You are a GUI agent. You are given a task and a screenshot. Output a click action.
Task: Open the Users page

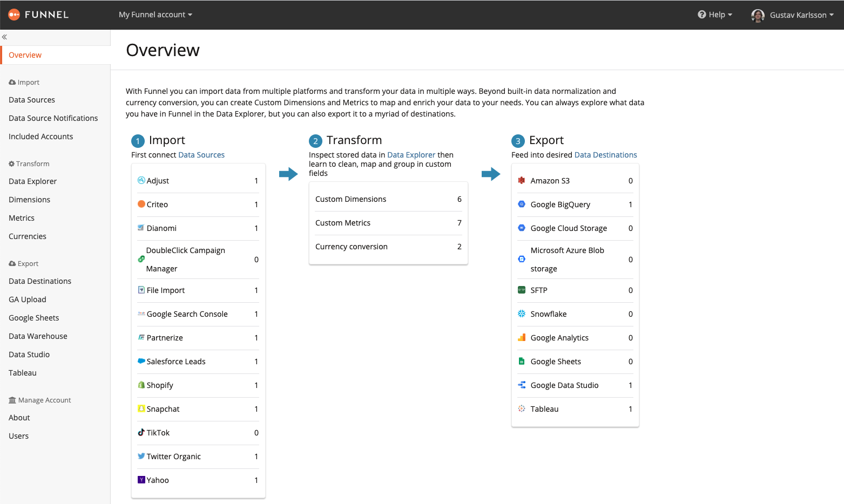pyautogui.click(x=19, y=436)
